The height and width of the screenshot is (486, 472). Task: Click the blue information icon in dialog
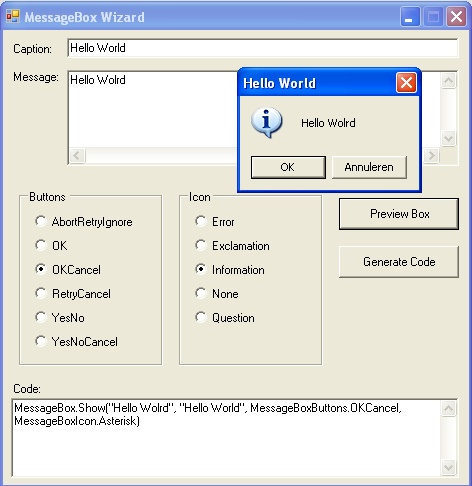[x=266, y=122]
